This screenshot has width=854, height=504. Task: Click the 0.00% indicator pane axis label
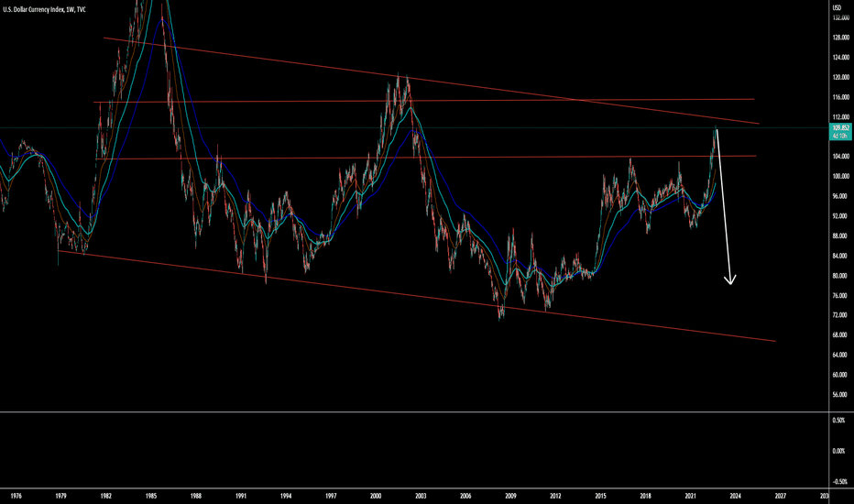838,451
